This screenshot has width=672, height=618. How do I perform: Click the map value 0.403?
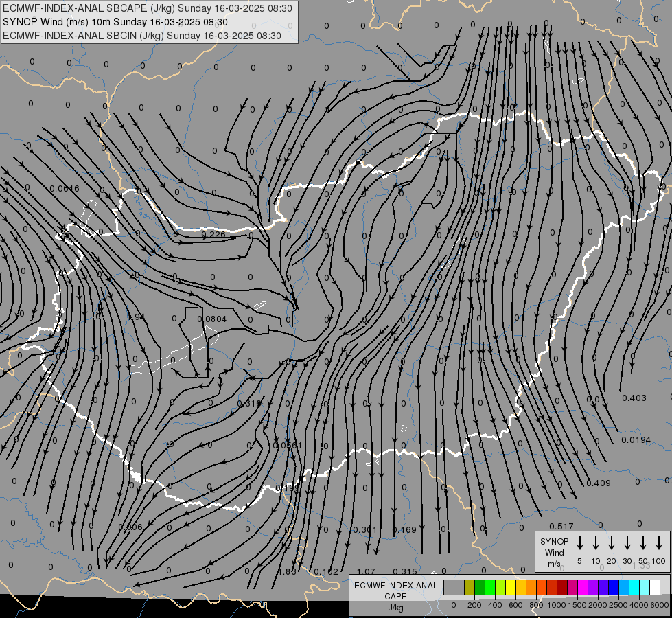point(634,398)
